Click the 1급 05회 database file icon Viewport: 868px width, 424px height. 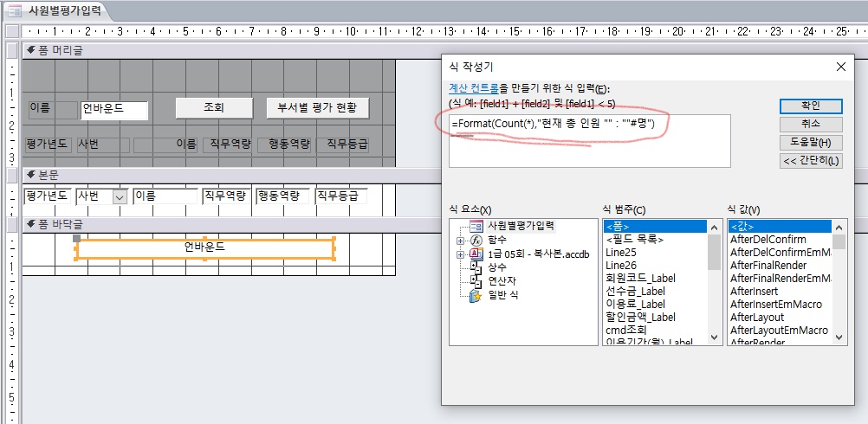(x=476, y=254)
